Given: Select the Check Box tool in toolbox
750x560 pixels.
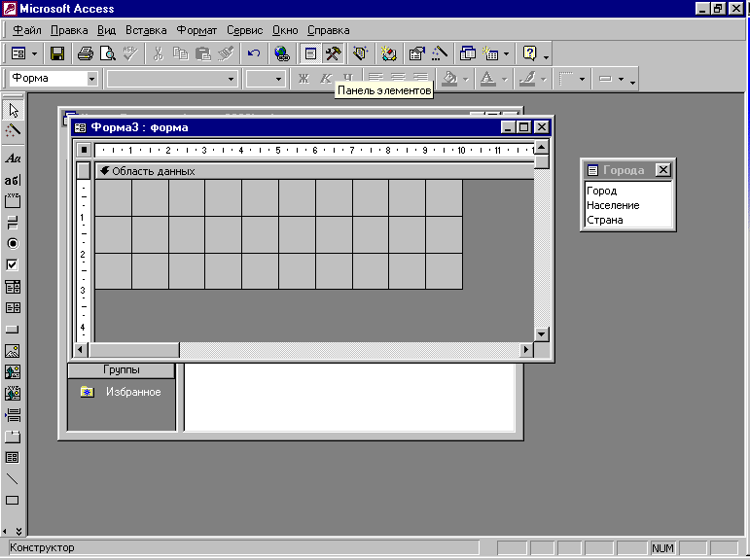Looking at the screenshot, I should pos(13,265).
